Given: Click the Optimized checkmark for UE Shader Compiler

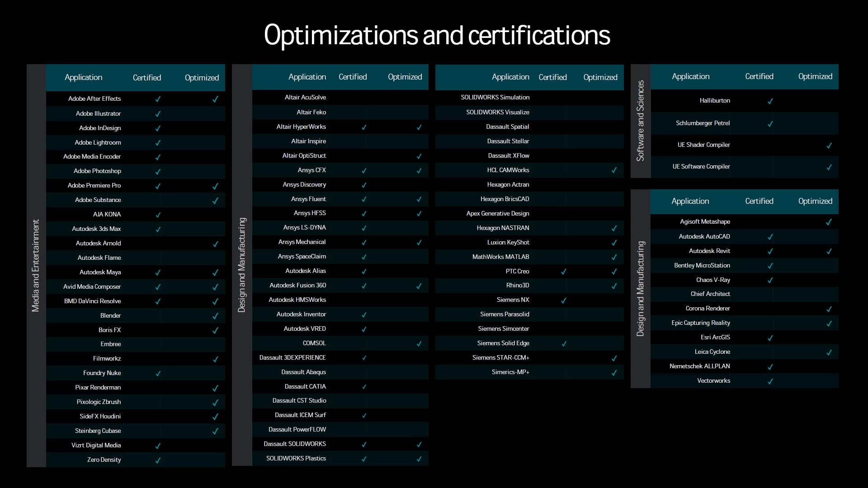Looking at the screenshot, I should (x=829, y=145).
